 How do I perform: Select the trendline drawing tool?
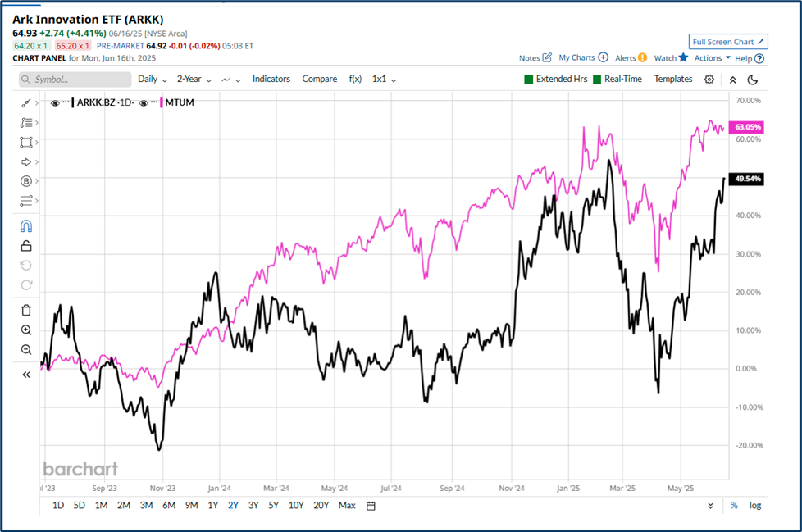26,102
